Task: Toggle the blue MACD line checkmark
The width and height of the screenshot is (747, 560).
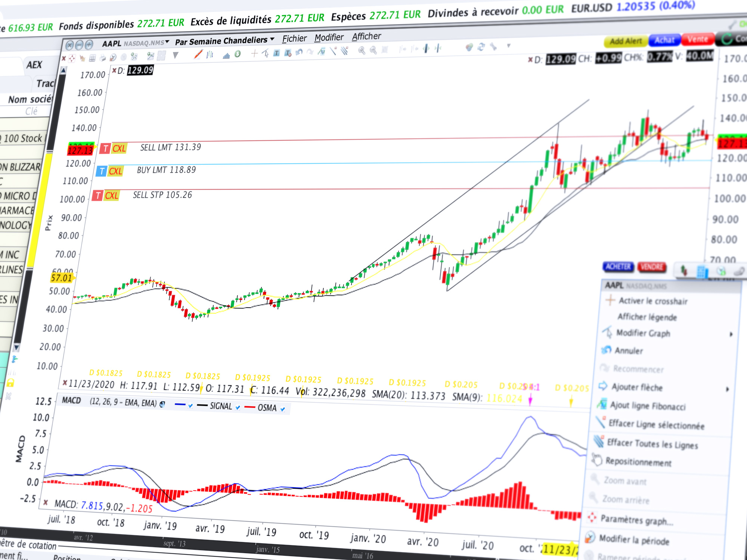Action: tap(190, 405)
